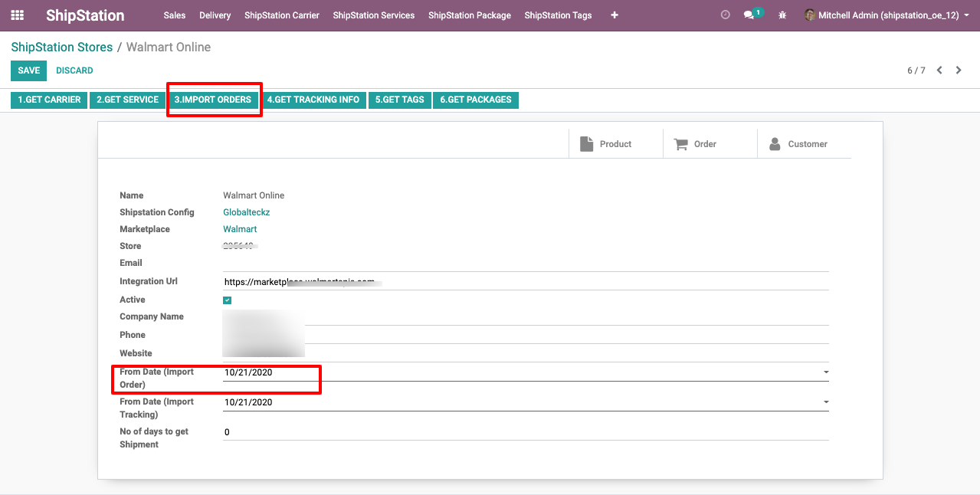Screen dimensions: 980x495
Task: Click the debug bug icon
Action: coord(782,15)
